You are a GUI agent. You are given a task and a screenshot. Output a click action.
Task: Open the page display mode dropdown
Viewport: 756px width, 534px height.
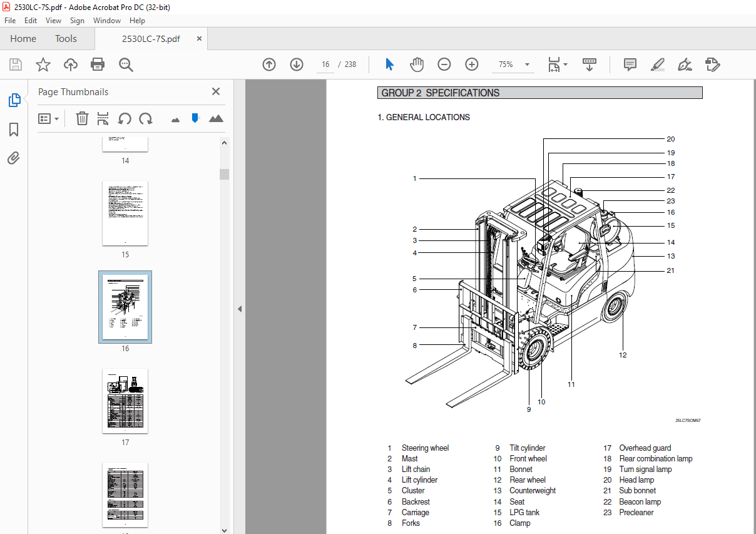[557, 64]
